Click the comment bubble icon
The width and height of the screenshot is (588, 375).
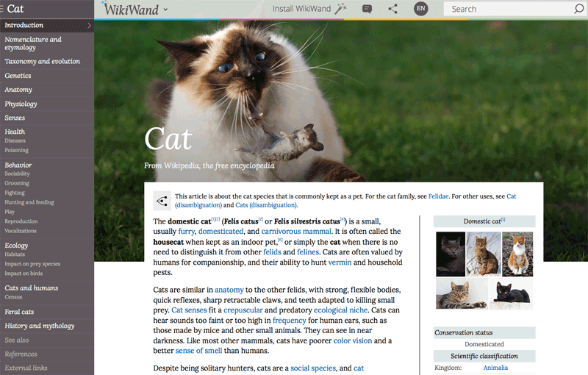pyautogui.click(x=367, y=9)
